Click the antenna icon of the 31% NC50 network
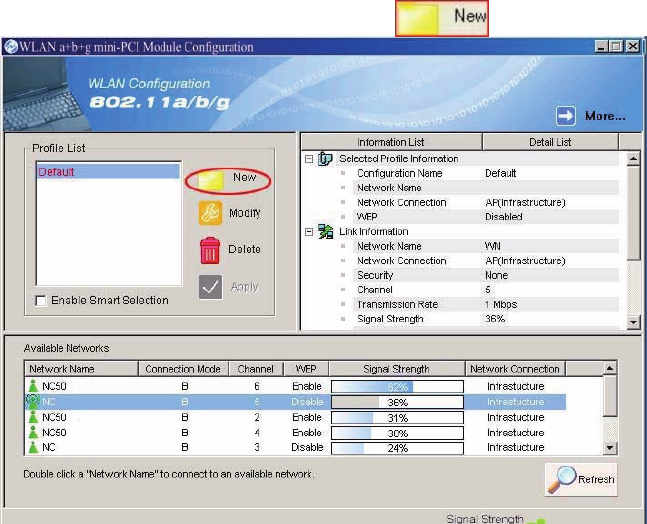Screen dimensions: 647x524 33,417
